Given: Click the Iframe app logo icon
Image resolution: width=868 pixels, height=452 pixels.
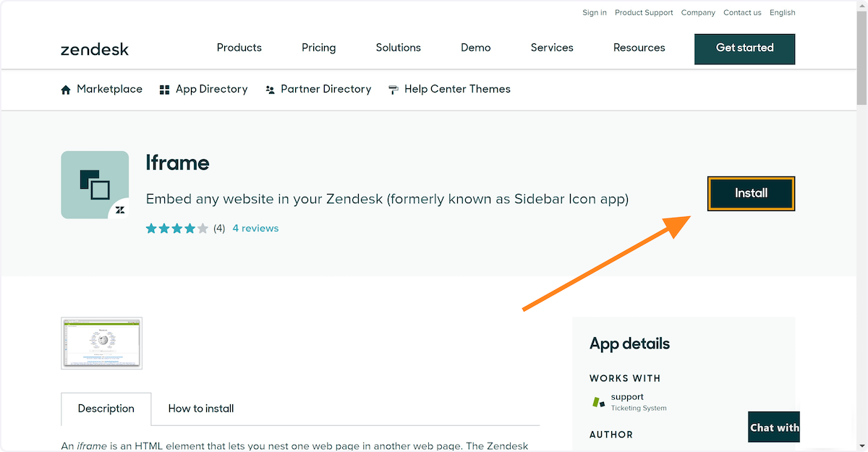Looking at the screenshot, I should (95, 184).
